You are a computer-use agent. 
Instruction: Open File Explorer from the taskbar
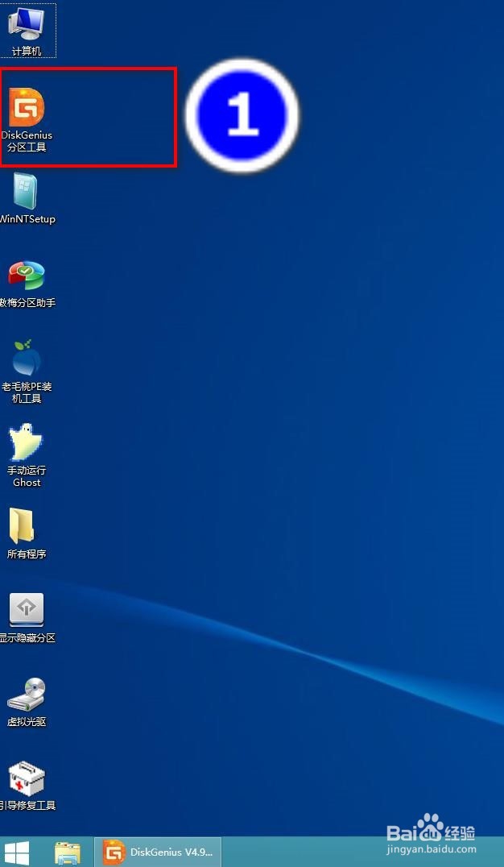point(68,852)
